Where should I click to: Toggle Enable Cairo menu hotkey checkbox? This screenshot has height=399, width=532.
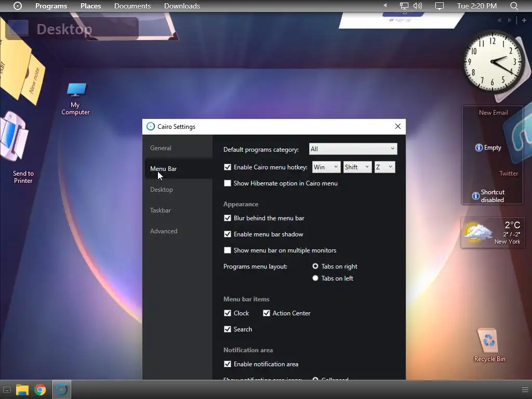(228, 167)
